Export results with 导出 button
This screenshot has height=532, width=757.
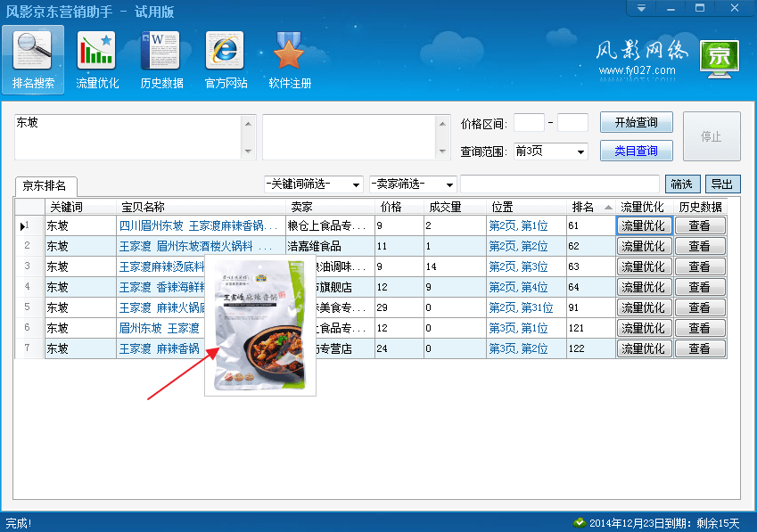pos(722,184)
